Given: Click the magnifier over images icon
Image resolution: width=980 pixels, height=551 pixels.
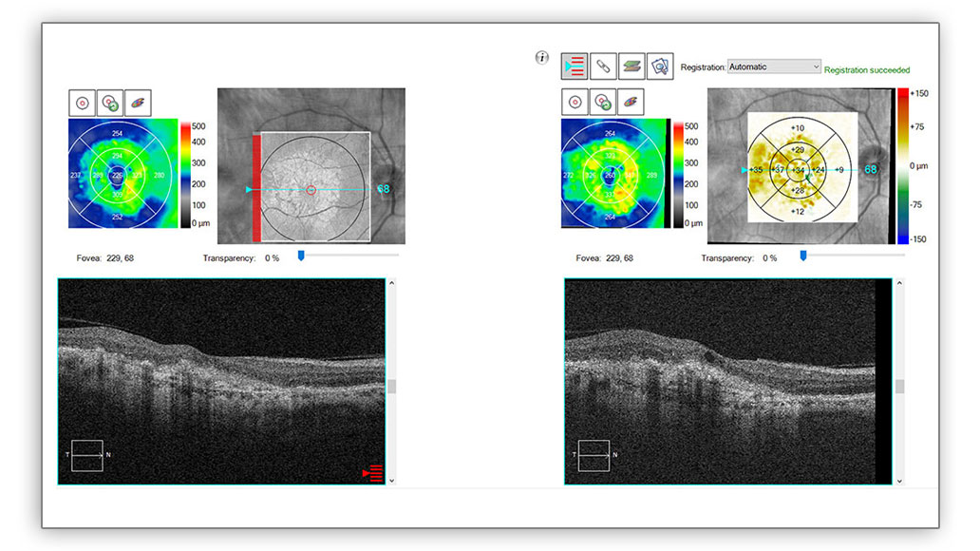Looking at the screenshot, I should (x=659, y=66).
